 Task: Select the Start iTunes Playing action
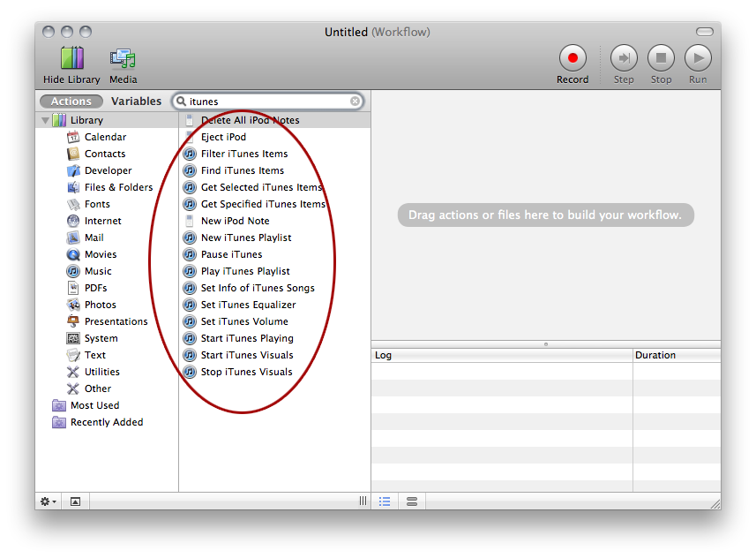(x=275, y=338)
